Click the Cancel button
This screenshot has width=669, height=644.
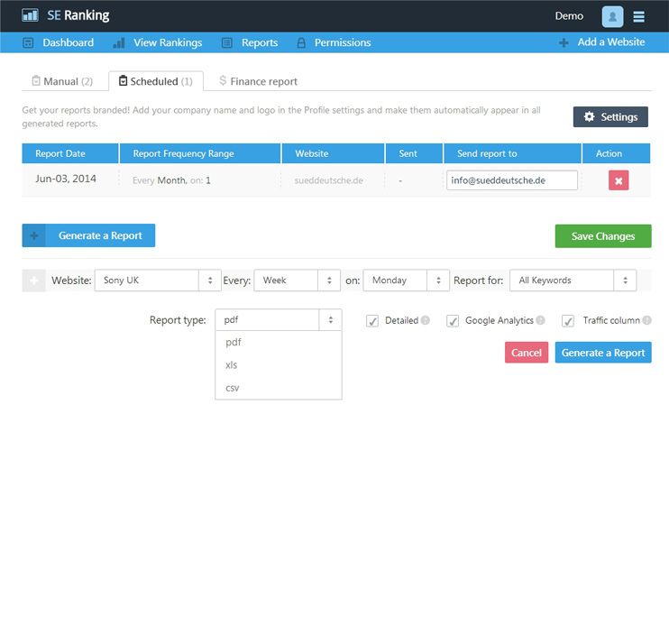526,353
